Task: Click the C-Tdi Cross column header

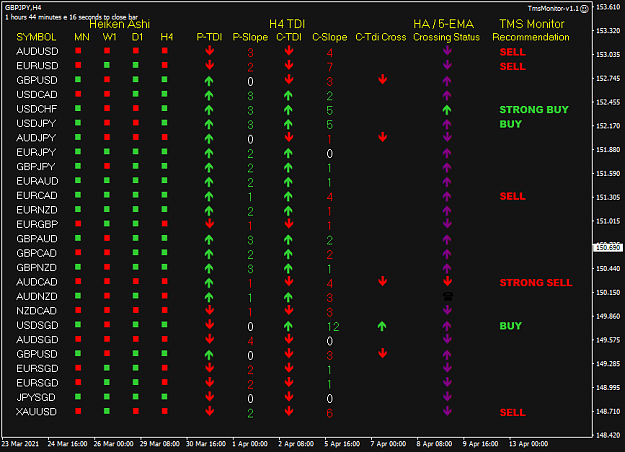Action: point(381,37)
